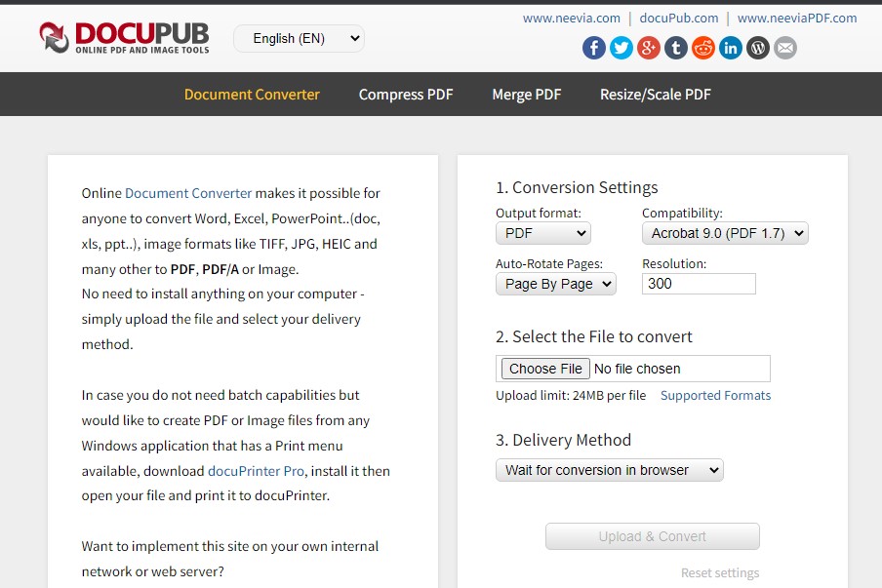Share on WordPress icon

758,48
